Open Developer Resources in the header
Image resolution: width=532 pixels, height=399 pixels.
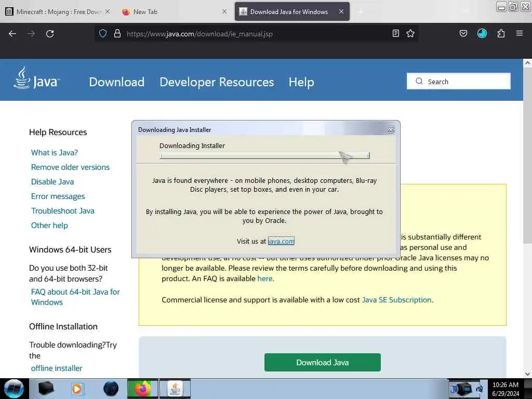point(217,82)
